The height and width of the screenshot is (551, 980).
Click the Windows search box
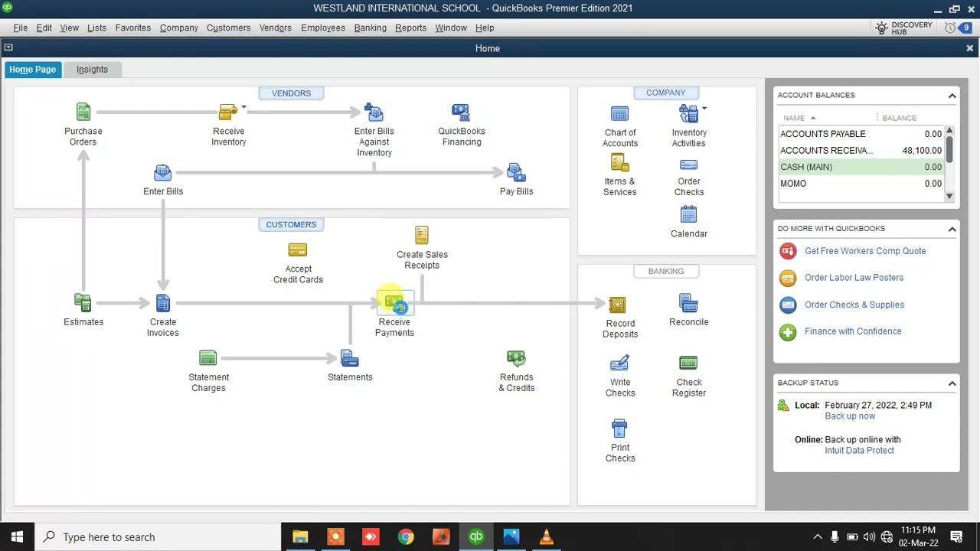coord(158,537)
